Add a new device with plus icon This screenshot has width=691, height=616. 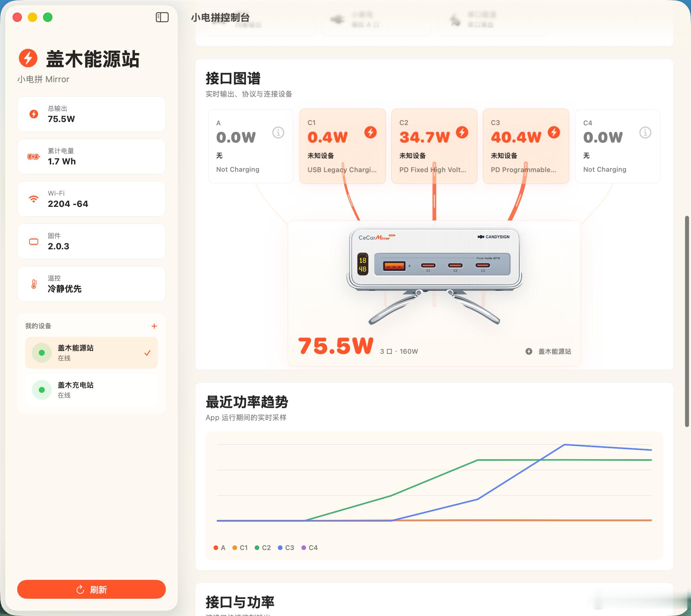coord(154,326)
